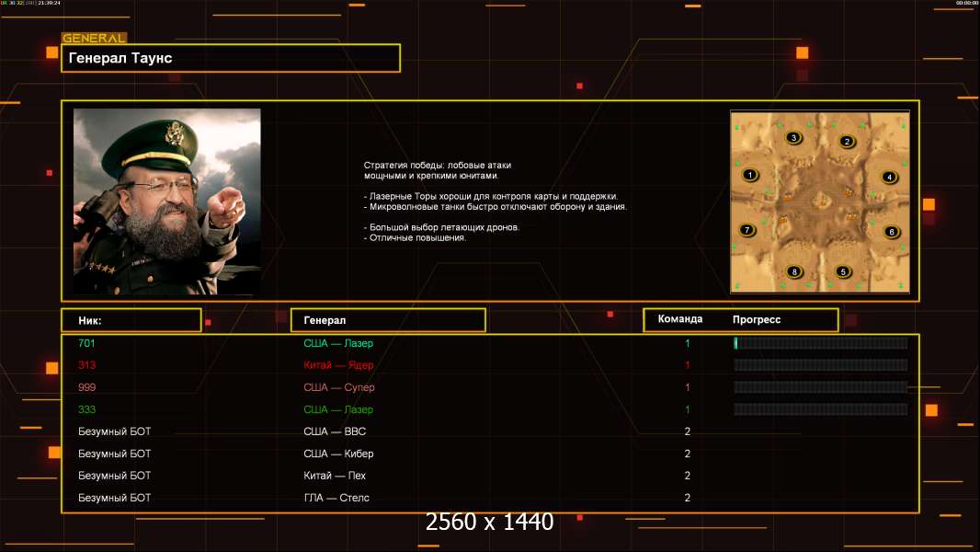Click the loading progress bar for player 701
The image size is (980, 552).
[820, 343]
